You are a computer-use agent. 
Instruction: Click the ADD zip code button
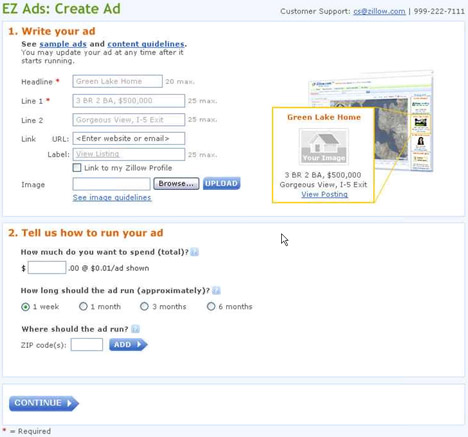[128, 345]
